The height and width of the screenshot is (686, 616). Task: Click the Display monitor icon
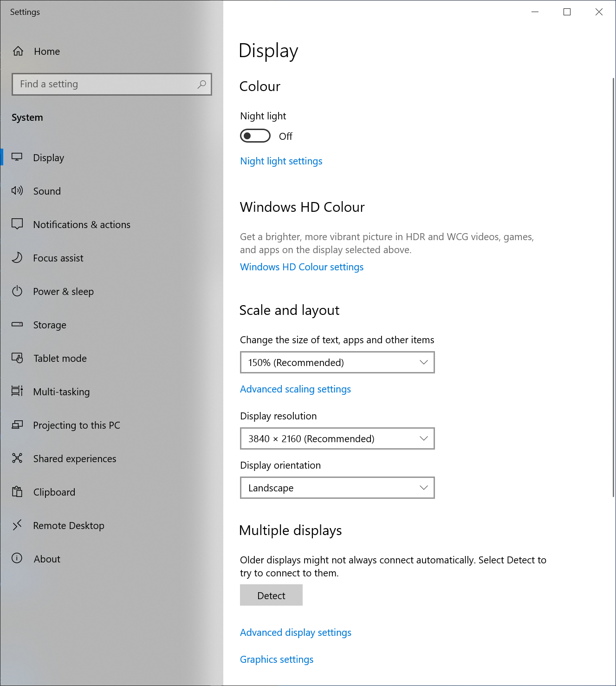(x=17, y=157)
